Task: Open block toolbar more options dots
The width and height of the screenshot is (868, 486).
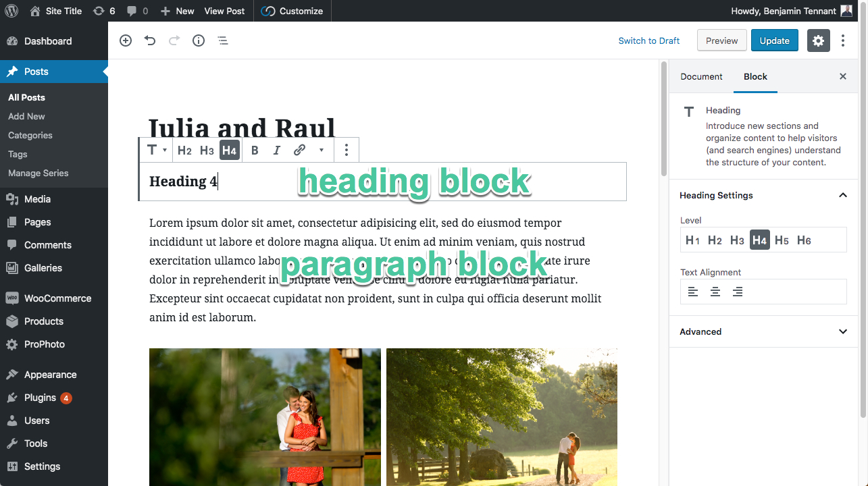Action: click(346, 150)
